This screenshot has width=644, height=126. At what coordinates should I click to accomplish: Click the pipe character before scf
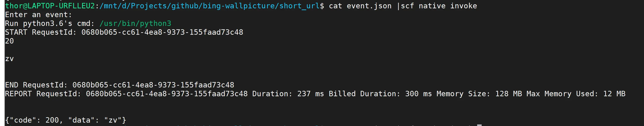coord(398,6)
